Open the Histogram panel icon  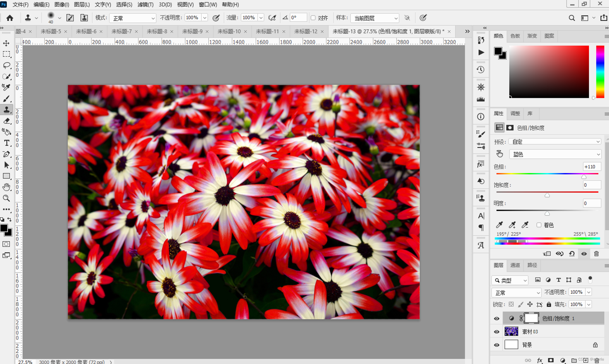point(481,99)
